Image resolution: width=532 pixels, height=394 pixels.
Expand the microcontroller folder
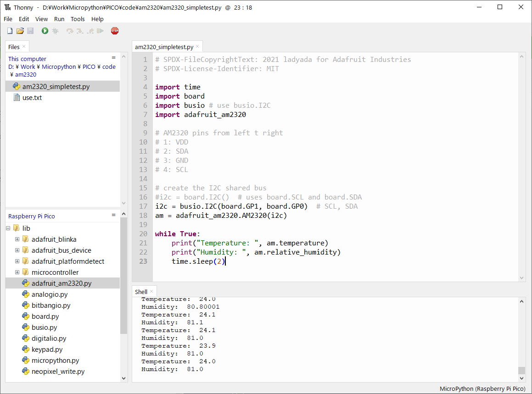pyautogui.click(x=17, y=272)
